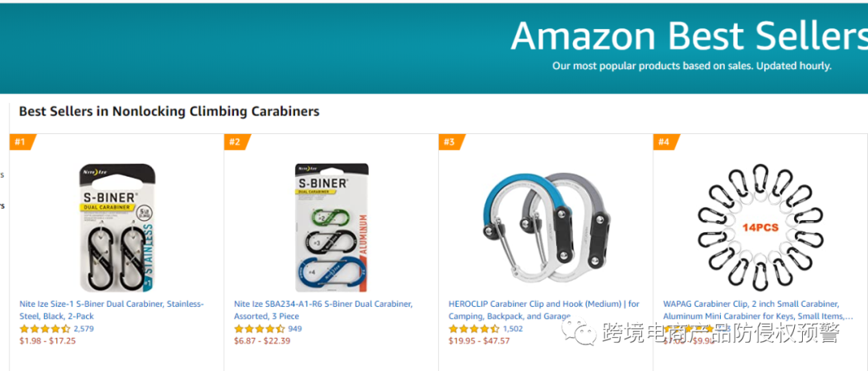Open star rating of Nite Ize SBA234-A1-R6
Viewport: 868px width, 371px height.
(x=260, y=328)
